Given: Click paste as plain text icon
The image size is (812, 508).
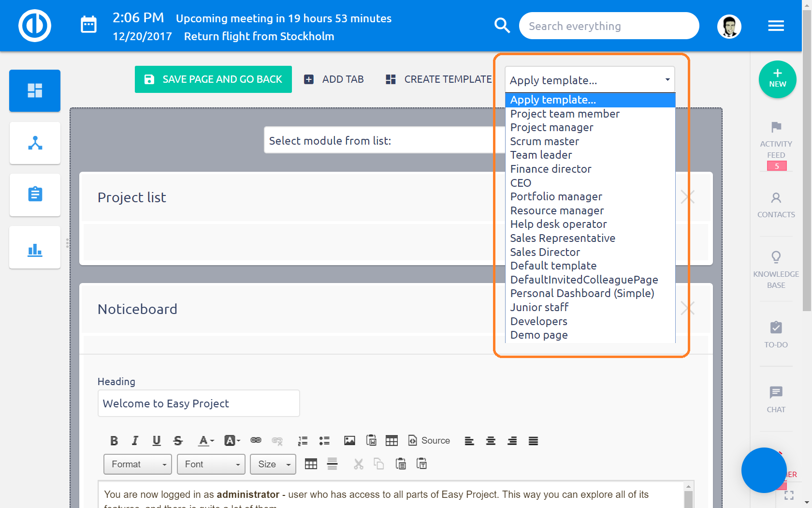Looking at the screenshot, I should point(422,464).
